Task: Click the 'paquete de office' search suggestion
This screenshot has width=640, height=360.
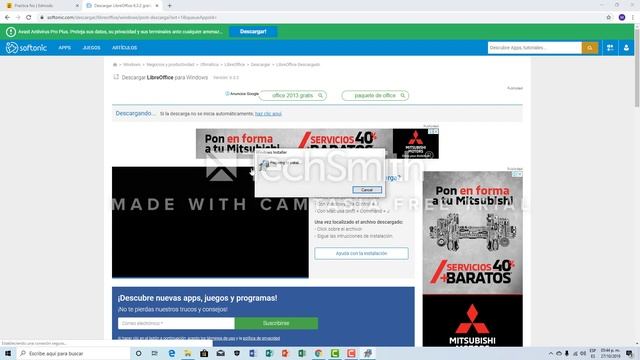Action: point(375,96)
